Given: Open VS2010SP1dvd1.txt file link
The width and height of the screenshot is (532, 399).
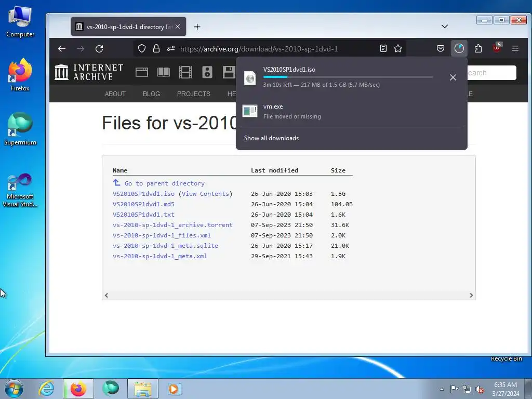Looking at the screenshot, I should click(x=143, y=215).
